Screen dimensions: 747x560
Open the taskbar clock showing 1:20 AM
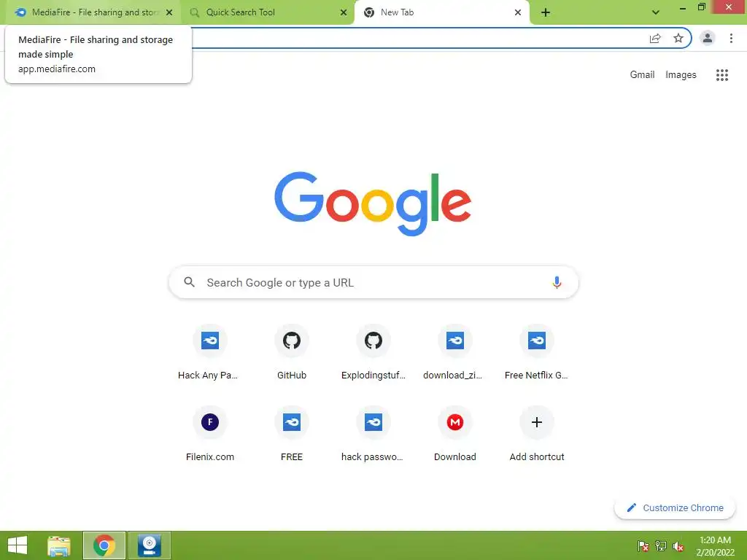click(715, 546)
